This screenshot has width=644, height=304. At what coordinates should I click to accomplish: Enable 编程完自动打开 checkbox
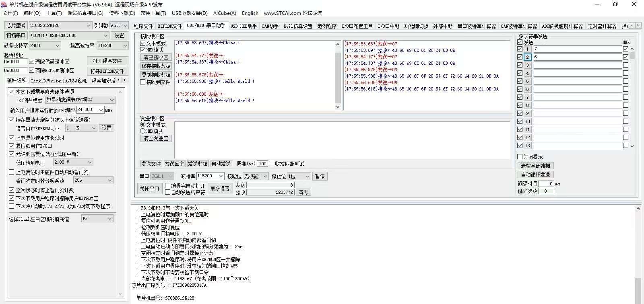tap(168, 186)
